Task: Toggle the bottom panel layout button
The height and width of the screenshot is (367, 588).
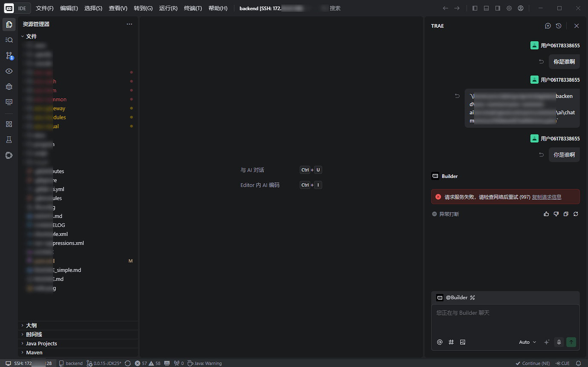Action: pos(486,8)
